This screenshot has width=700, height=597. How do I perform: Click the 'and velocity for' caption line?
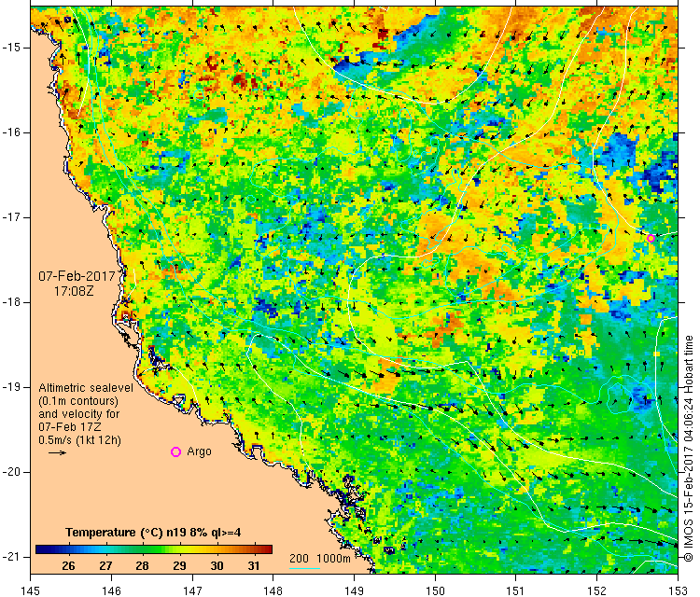(79, 413)
